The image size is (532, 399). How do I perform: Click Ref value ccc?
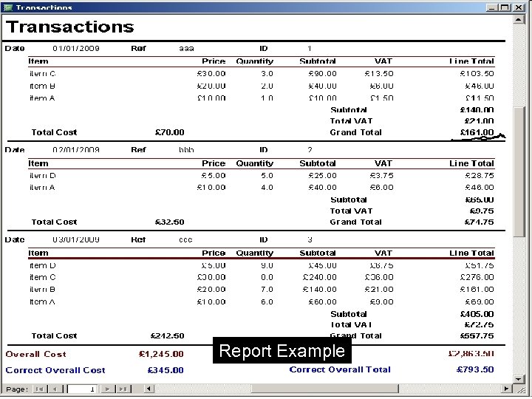click(185, 240)
